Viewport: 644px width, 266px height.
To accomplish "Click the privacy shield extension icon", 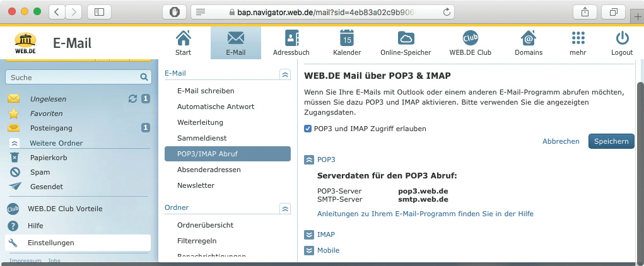I will point(174,12).
